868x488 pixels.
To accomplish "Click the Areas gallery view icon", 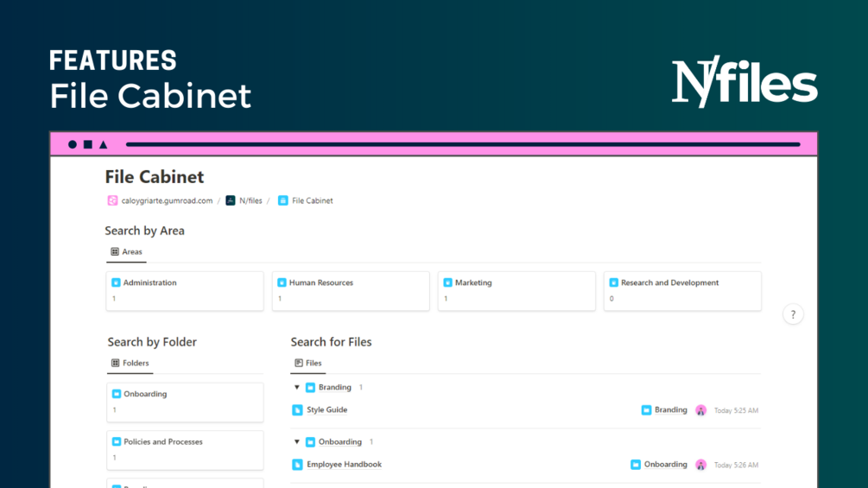I will pyautogui.click(x=115, y=251).
